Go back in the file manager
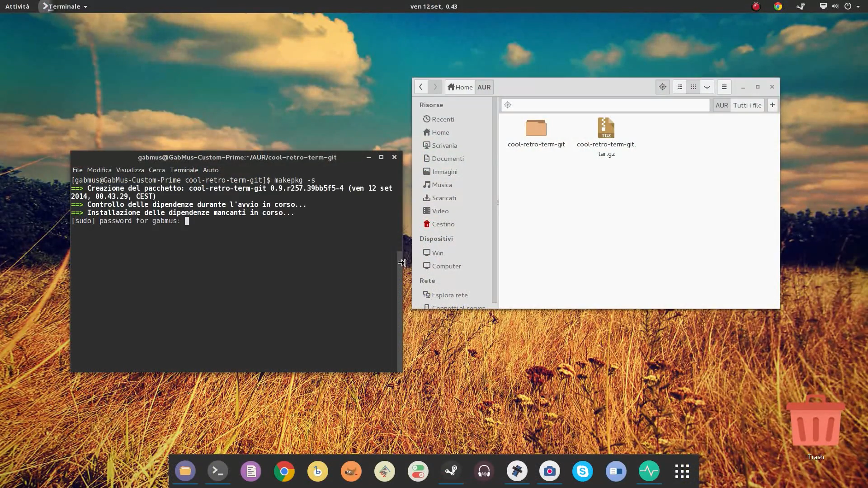This screenshot has height=488, width=868. coord(421,87)
